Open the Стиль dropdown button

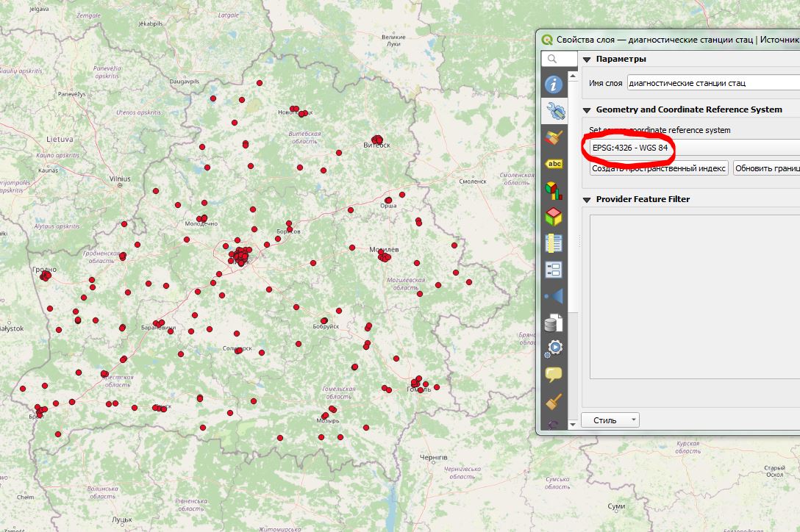(610, 420)
